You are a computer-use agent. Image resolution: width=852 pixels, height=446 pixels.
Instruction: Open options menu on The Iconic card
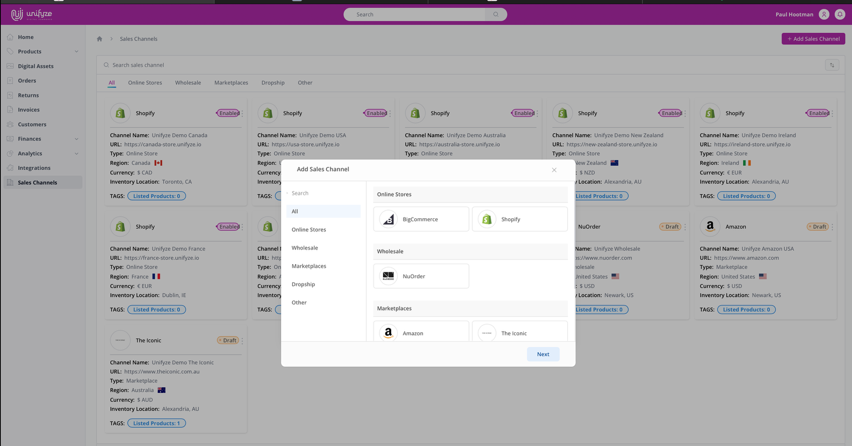[242, 341]
